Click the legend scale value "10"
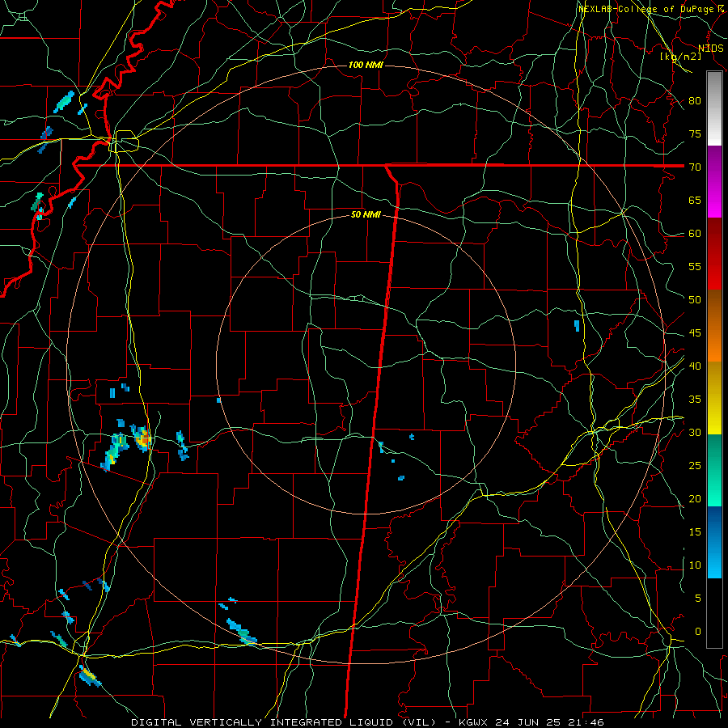 [695, 565]
